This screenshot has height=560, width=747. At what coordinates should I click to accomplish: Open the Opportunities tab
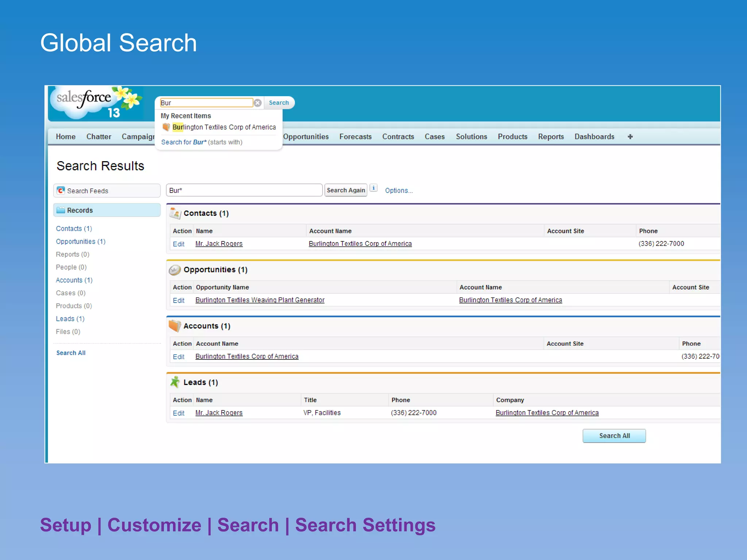(306, 137)
